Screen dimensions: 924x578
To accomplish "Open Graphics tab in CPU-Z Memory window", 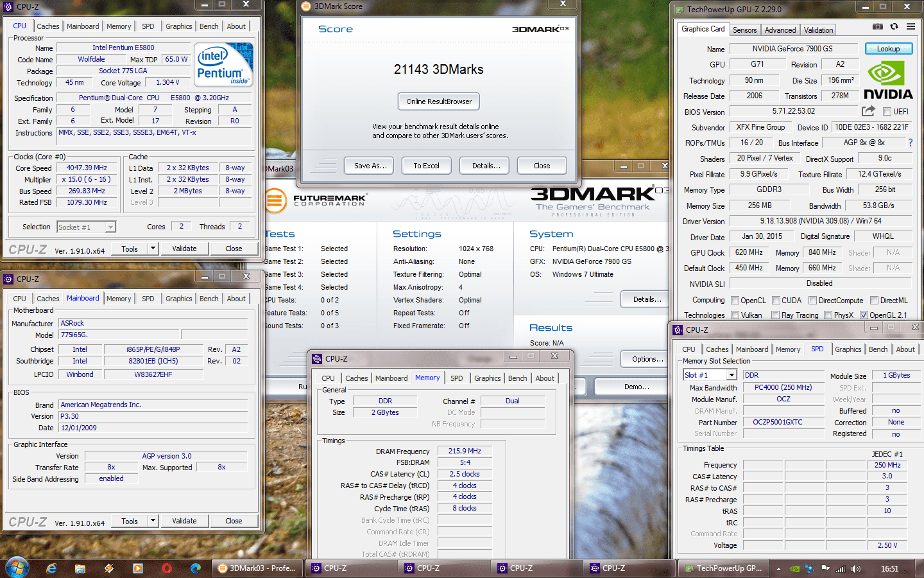I will point(488,378).
